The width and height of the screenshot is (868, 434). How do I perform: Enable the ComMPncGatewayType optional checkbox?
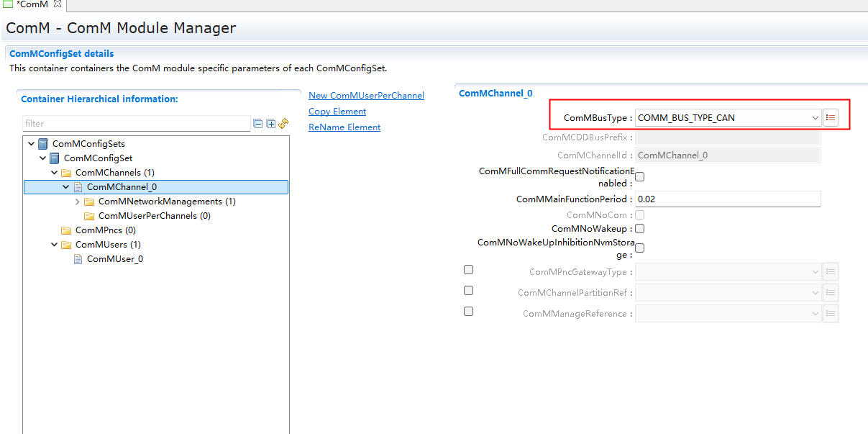click(x=468, y=270)
